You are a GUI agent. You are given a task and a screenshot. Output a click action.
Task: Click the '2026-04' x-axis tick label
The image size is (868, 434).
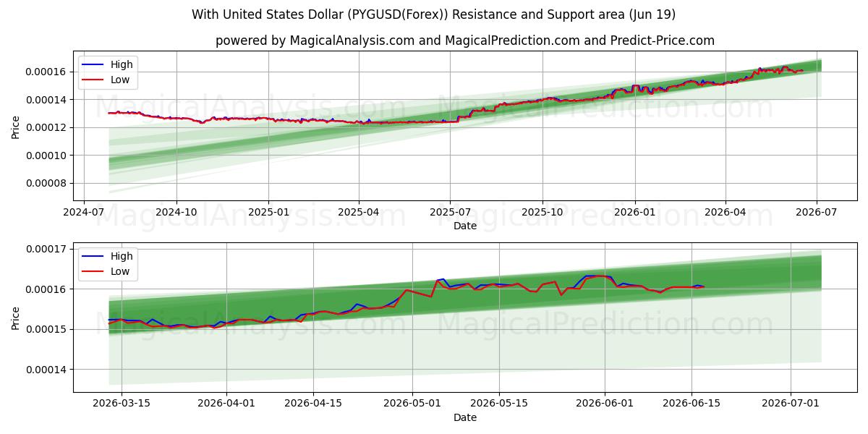pyautogui.click(x=726, y=212)
